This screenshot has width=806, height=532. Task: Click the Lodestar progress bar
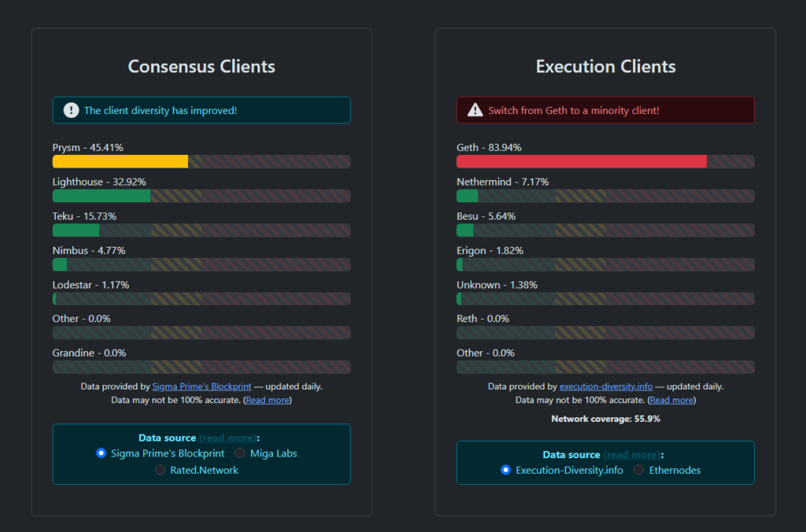(x=201, y=298)
